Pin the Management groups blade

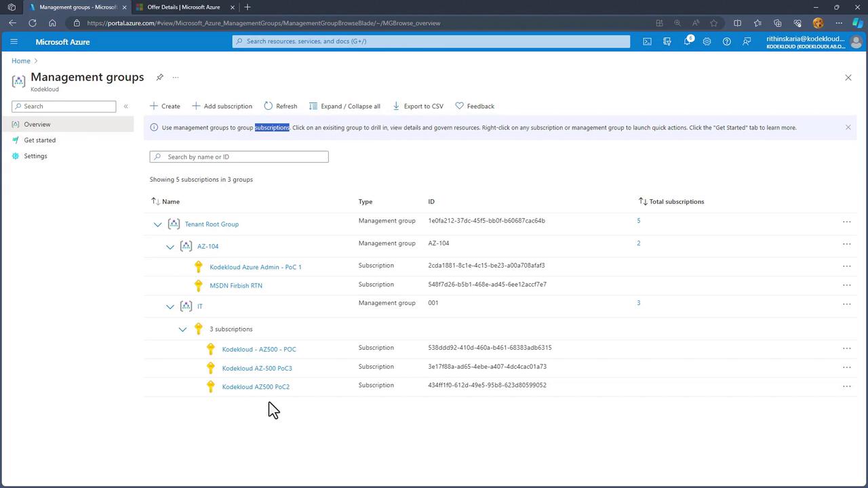coord(160,77)
